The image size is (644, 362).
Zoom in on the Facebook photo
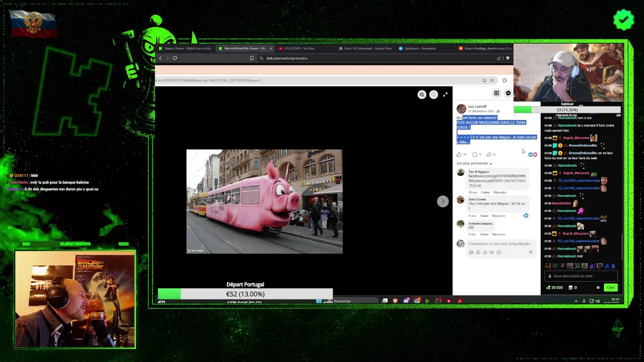coord(422,95)
